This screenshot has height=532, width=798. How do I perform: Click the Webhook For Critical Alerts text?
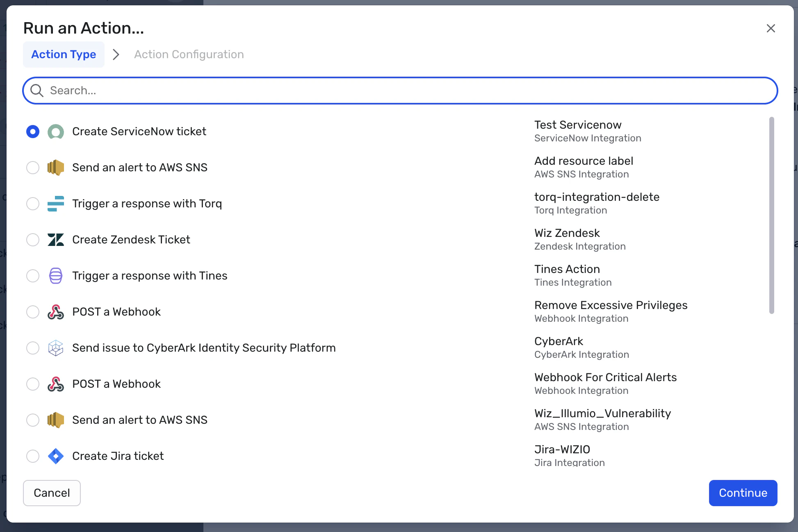point(605,377)
